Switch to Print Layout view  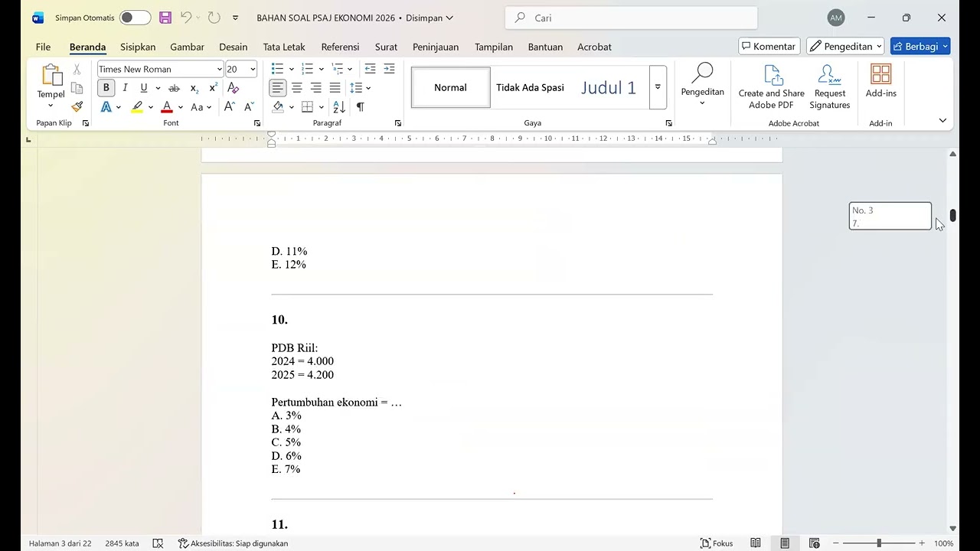(x=785, y=543)
